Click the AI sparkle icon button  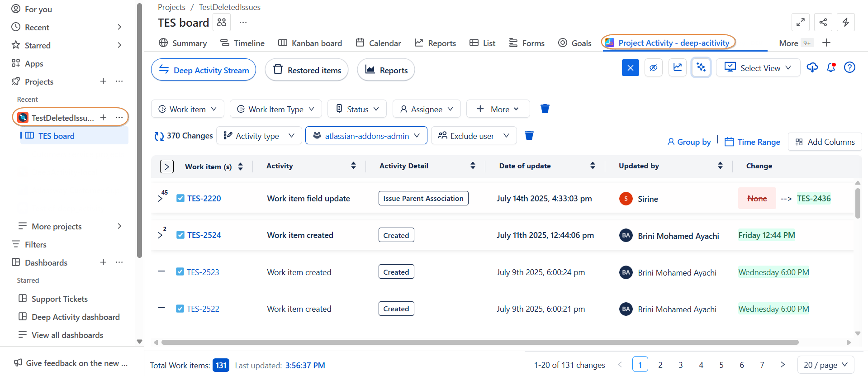coord(701,68)
